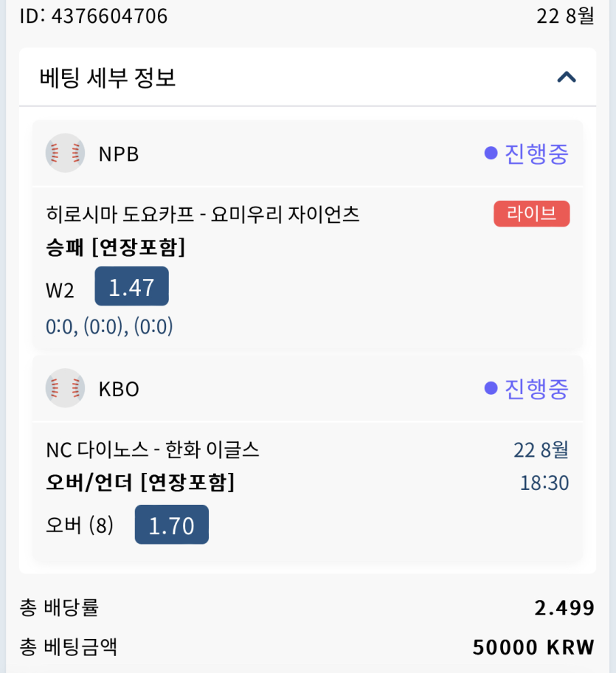Click the 50000 KRW bet amount
Image resolution: width=616 pixels, height=673 pixels.
(x=533, y=647)
